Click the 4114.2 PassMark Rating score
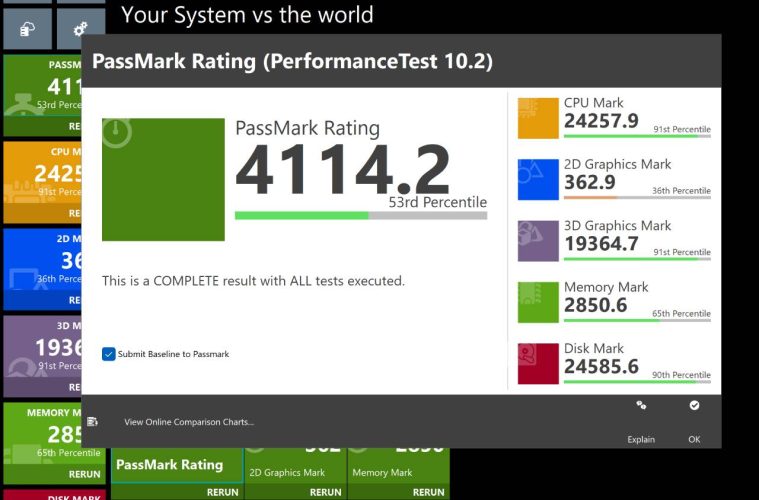Screen dimensions: 759x500 (342, 170)
